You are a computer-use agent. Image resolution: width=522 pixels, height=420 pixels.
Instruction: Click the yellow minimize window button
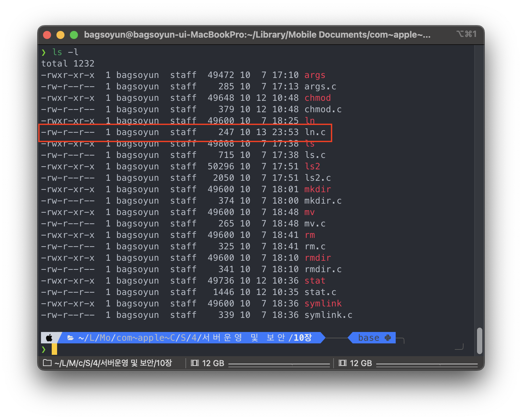60,35
